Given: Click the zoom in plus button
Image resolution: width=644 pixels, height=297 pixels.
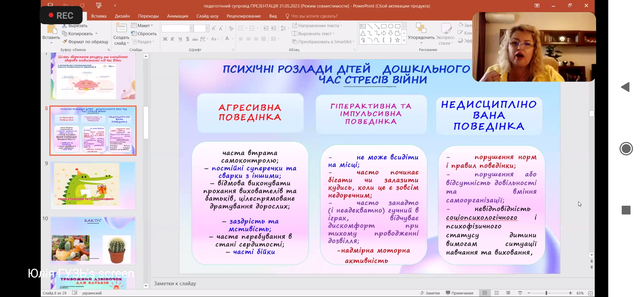Looking at the screenshot, I should 570,293.
